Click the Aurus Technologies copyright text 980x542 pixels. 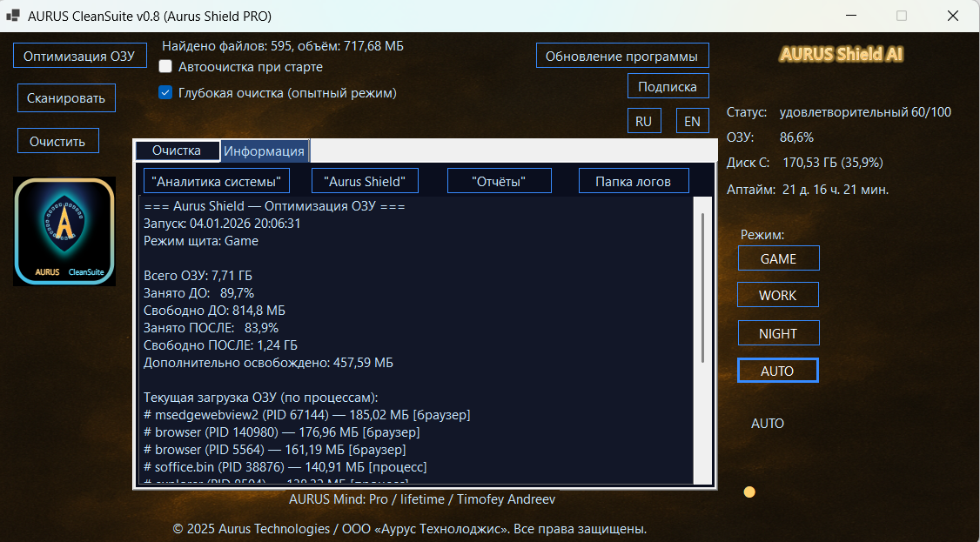(409, 529)
